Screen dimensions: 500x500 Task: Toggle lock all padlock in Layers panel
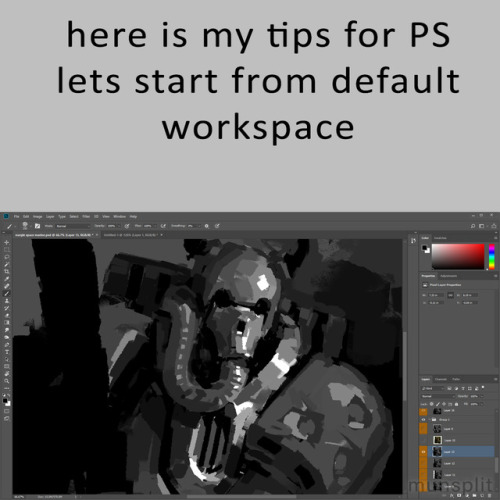click(456, 404)
